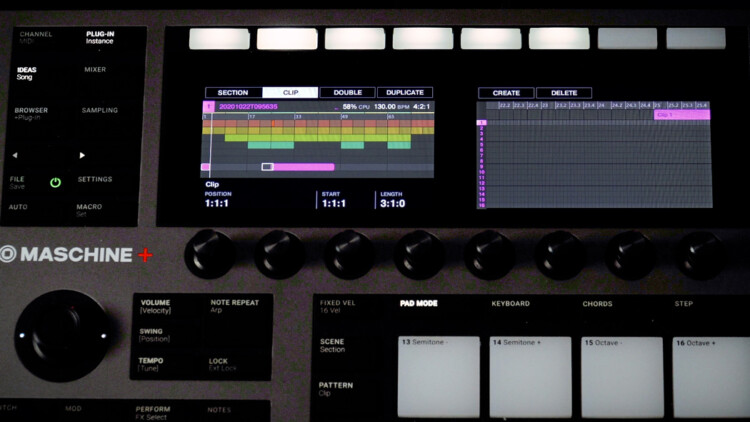
Task: Tap the lit soft button above DUPLICATE
Action: pyautogui.click(x=423, y=39)
